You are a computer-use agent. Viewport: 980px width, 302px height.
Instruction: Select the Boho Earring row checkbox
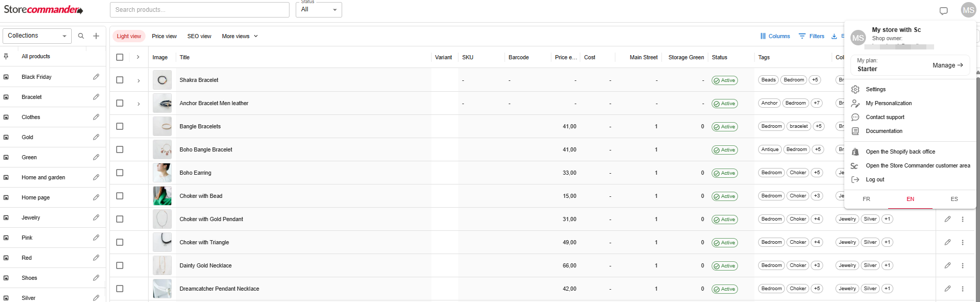[120, 173]
